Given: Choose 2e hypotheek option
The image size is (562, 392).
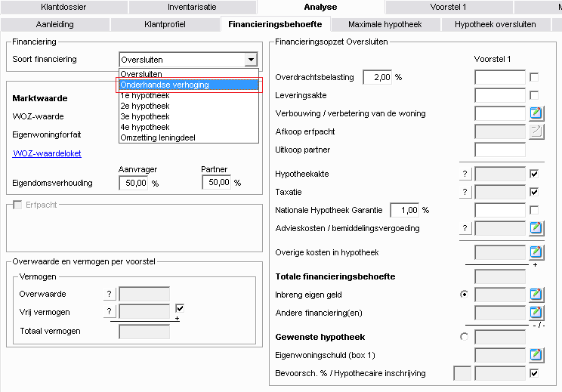Looking at the screenshot, I should [x=189, y=106].
